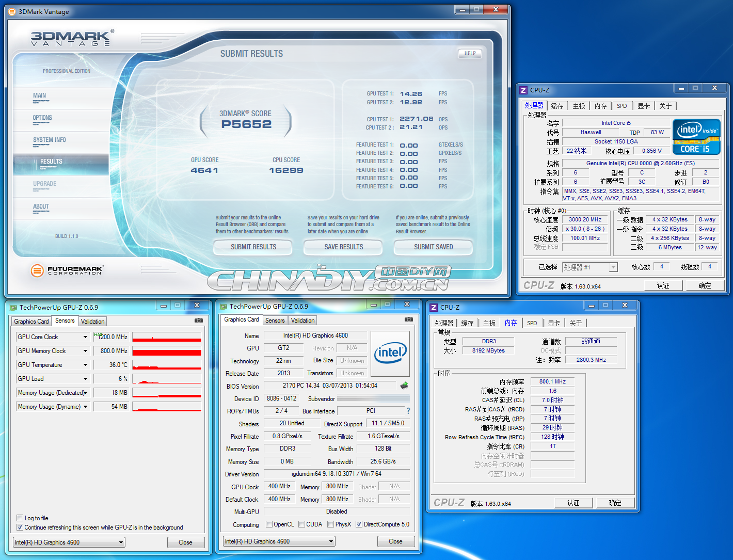Click the Intel vendor logo in GPU-Z
This screenshot has height=560, width=733.
[390, 354]
